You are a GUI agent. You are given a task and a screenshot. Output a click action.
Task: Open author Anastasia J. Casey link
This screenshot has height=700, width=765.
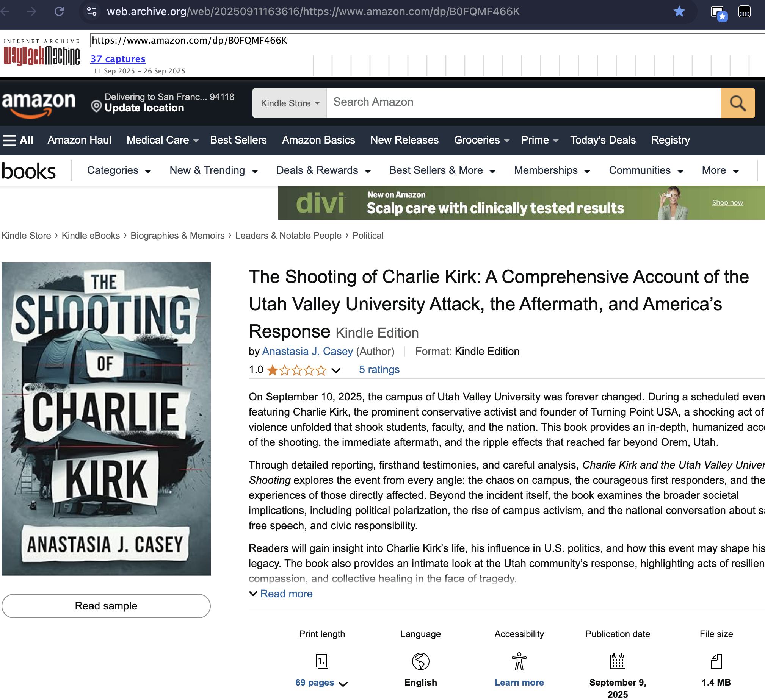pos(307,352)
